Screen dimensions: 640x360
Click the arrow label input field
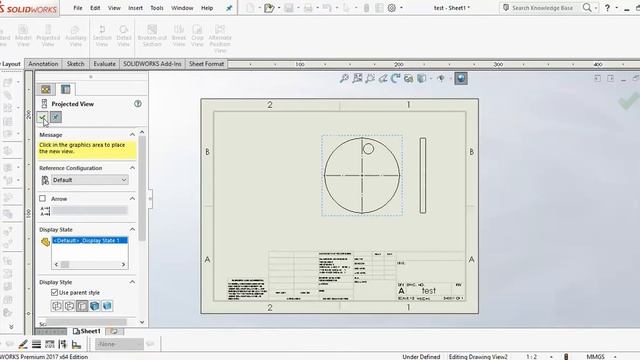[x=89, y=211]
